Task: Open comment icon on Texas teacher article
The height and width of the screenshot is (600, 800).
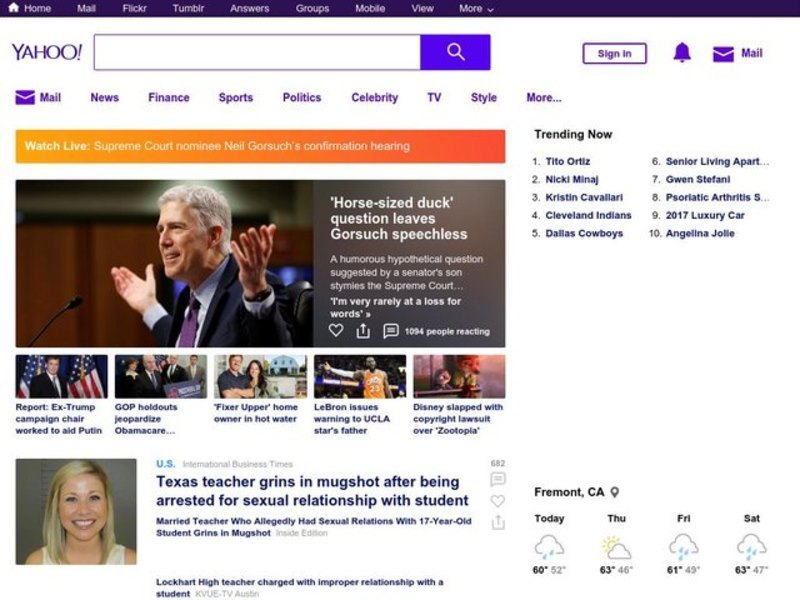Action: tap(498, 480)
